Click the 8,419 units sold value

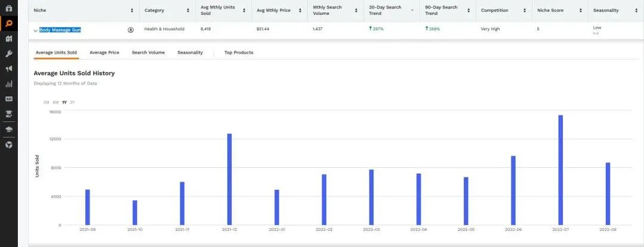click(x=205, y=29)
